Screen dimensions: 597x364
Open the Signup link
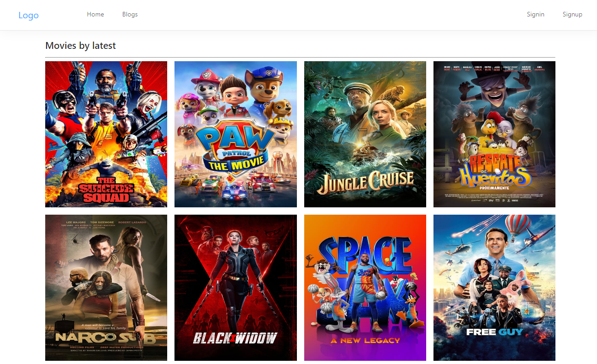click(572, 14)
